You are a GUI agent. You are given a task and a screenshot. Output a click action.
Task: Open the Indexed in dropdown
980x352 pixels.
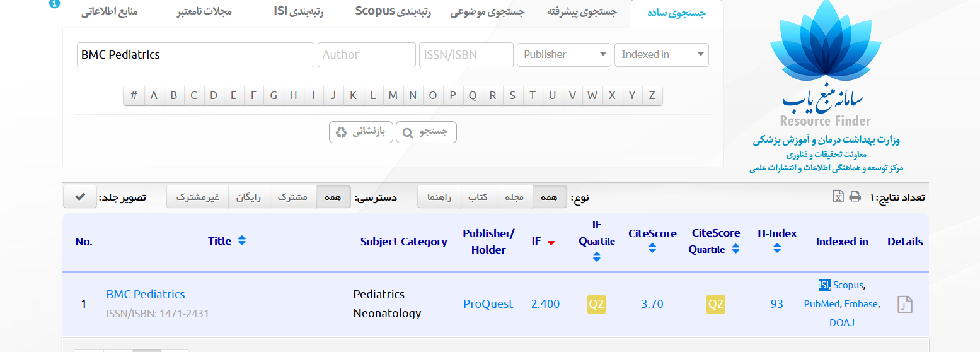[x=662, y=54]
